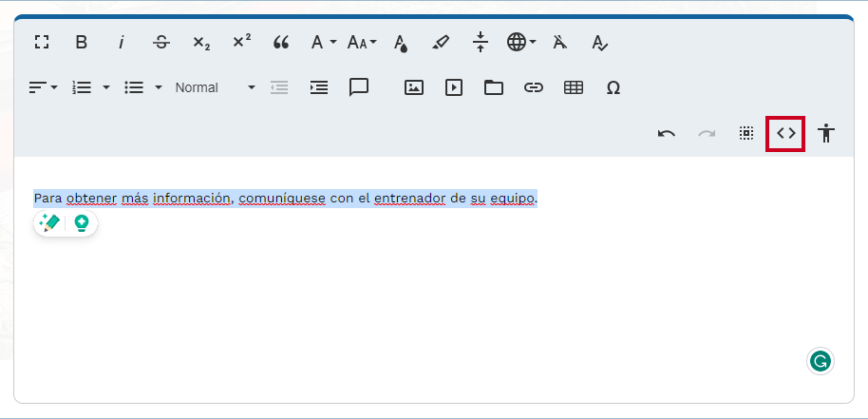Open the Grammarly G badge
The height and width of the screenshot is (419, 868).
pos(820,361)
